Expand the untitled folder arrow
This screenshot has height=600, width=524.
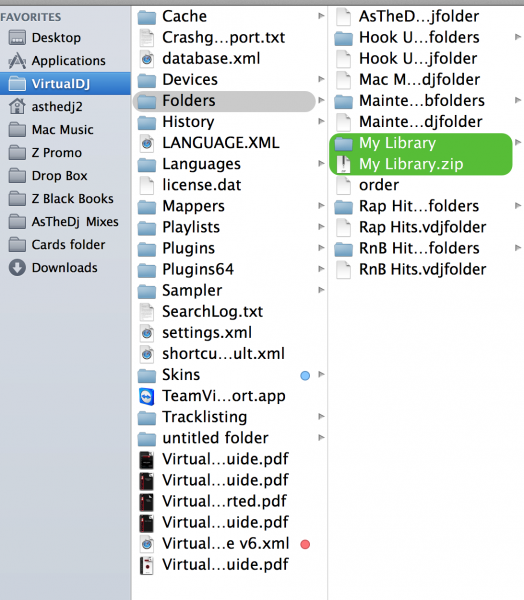[x=321, y=437]
